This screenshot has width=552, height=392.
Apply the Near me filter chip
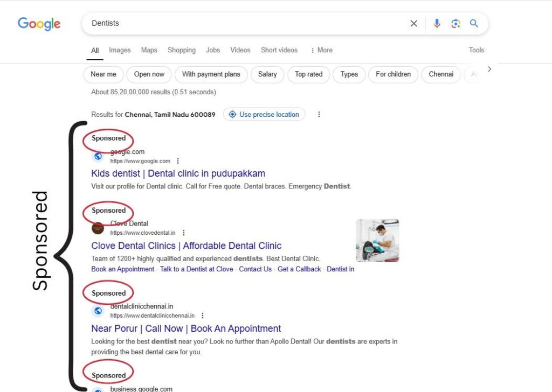point(103,74)
